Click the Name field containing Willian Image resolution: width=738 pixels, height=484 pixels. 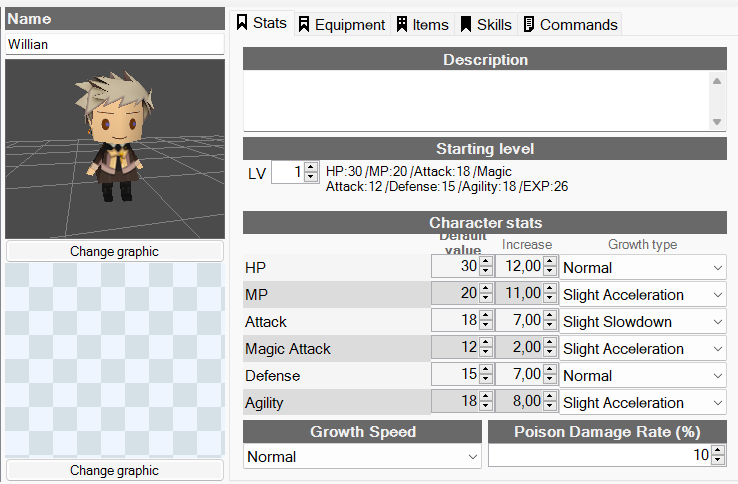[114, 45]
